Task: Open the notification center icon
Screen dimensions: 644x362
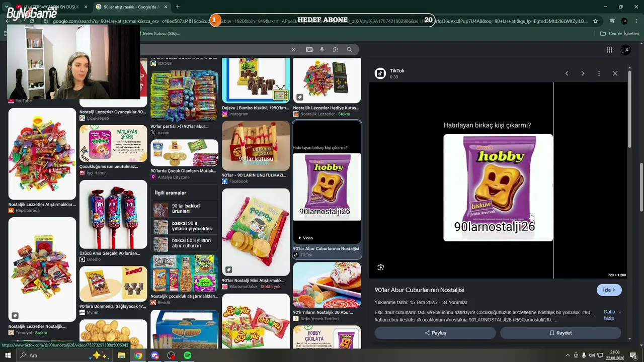Action: click(633, 355)
